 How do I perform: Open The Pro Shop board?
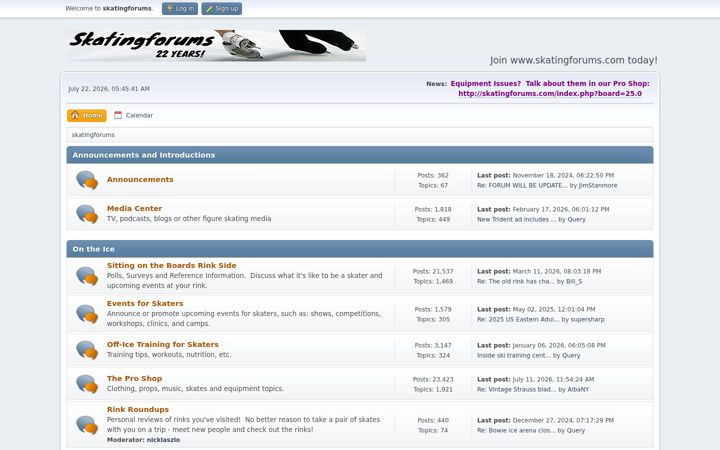click(134, 378)
